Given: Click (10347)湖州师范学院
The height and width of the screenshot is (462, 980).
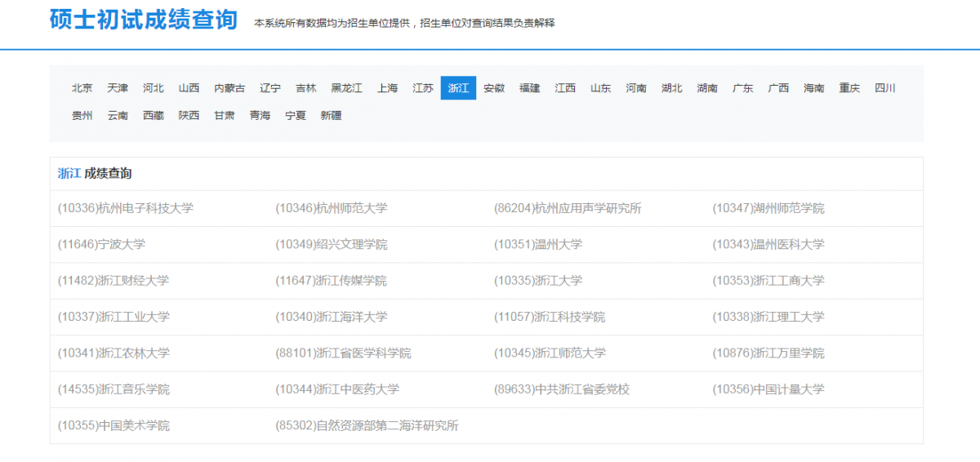Looking at the screenshot, I should 768,208.
